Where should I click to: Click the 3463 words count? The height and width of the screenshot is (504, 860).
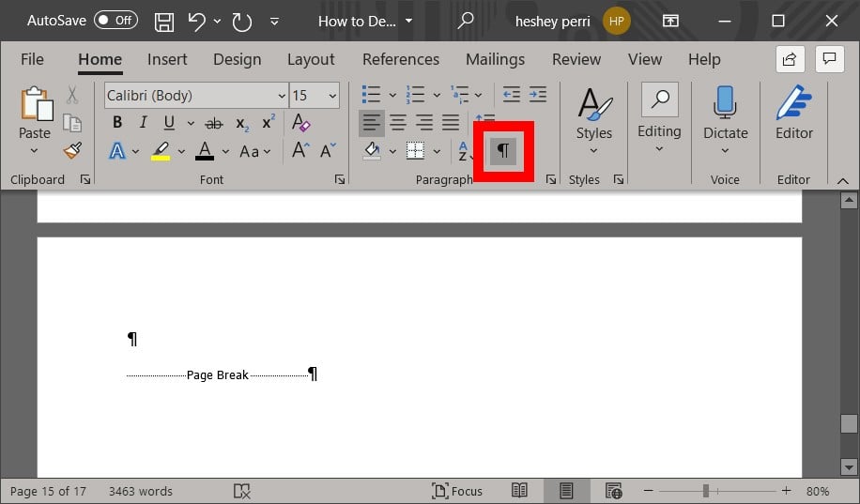(x=141, y=491)
